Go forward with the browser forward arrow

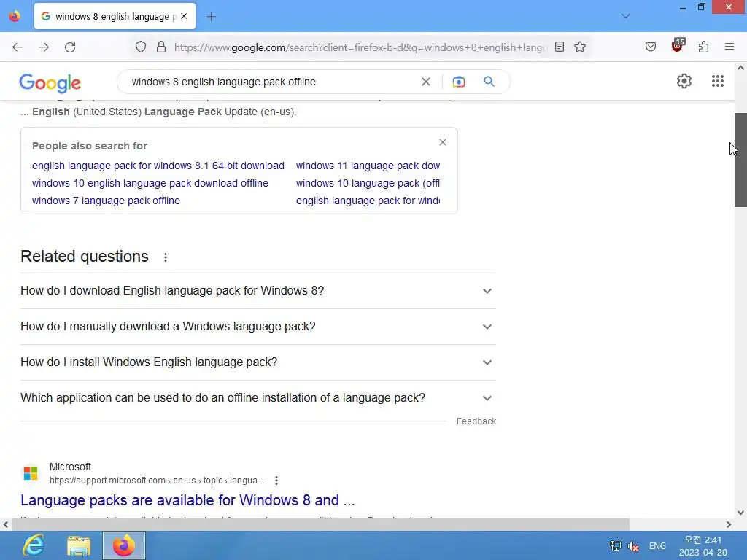(x=44, y=47)
